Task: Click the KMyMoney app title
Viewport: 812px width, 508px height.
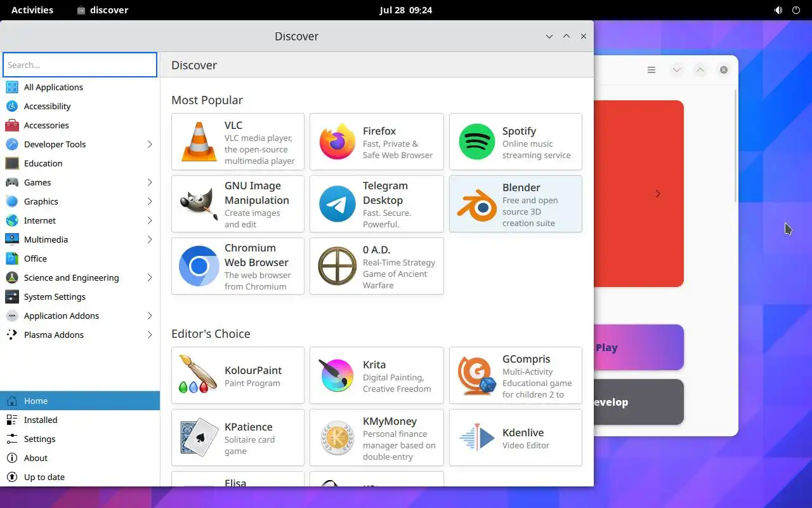Action: pyautogui.click(x=390, y=421)
